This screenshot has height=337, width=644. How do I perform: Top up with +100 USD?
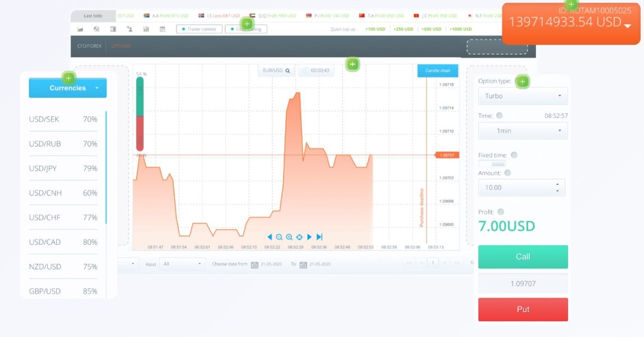click(x=375, y=29)
